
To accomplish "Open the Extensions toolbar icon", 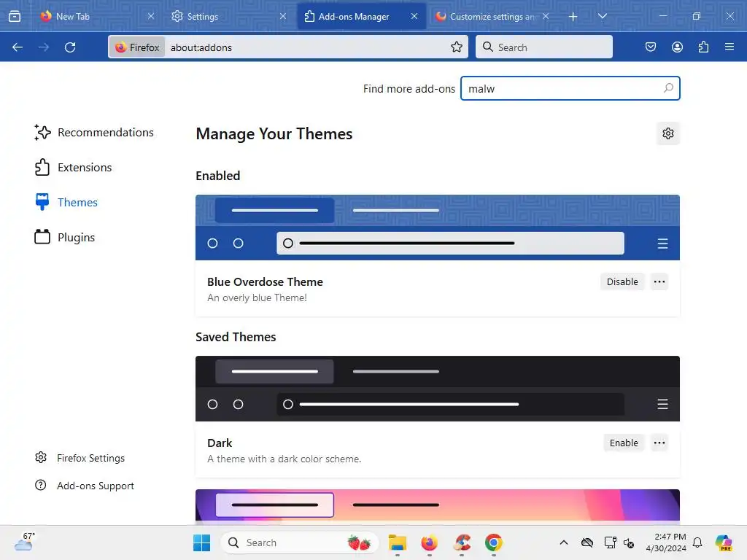I will click(703, 47).
